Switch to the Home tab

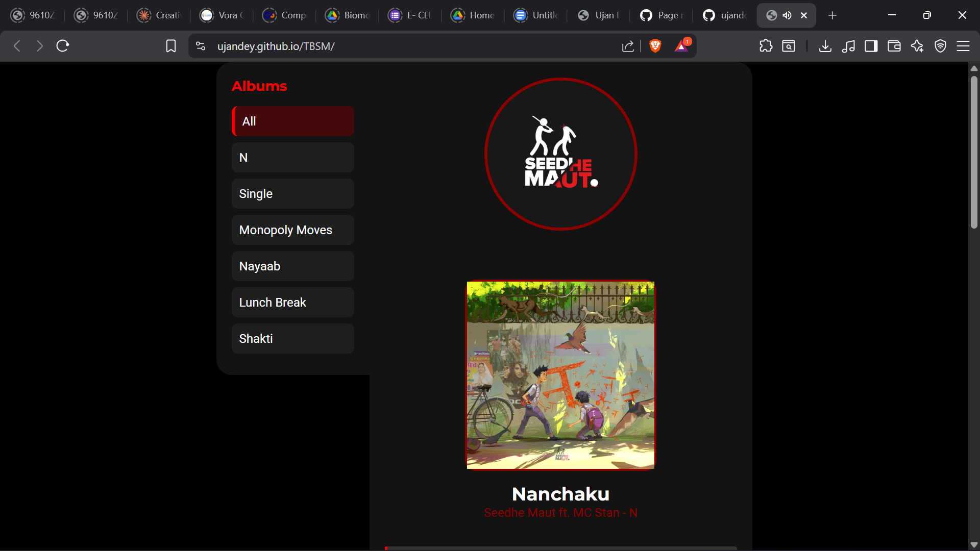(x=473, y=15)
